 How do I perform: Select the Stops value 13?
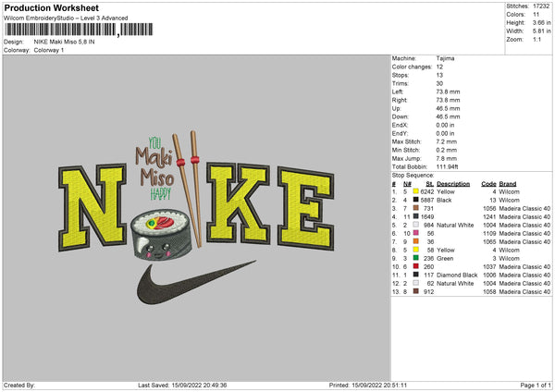tap(439, 75)
